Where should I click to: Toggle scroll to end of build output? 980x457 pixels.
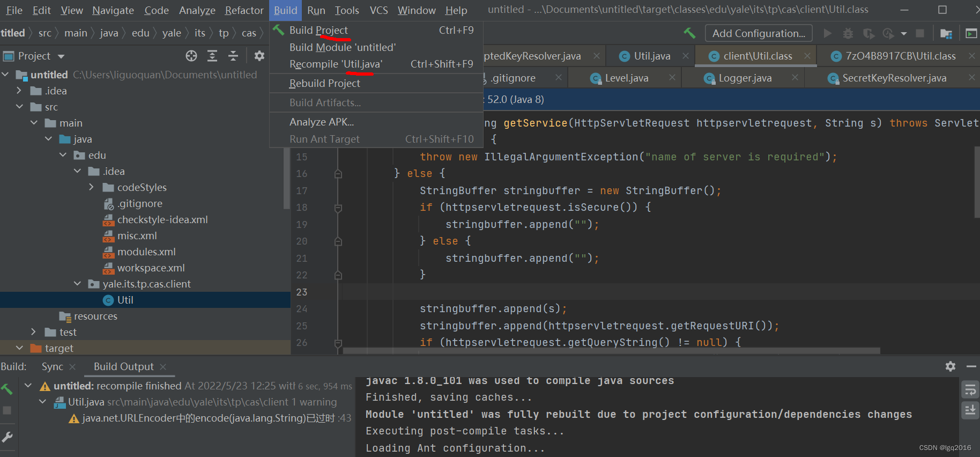click(970, 411)
